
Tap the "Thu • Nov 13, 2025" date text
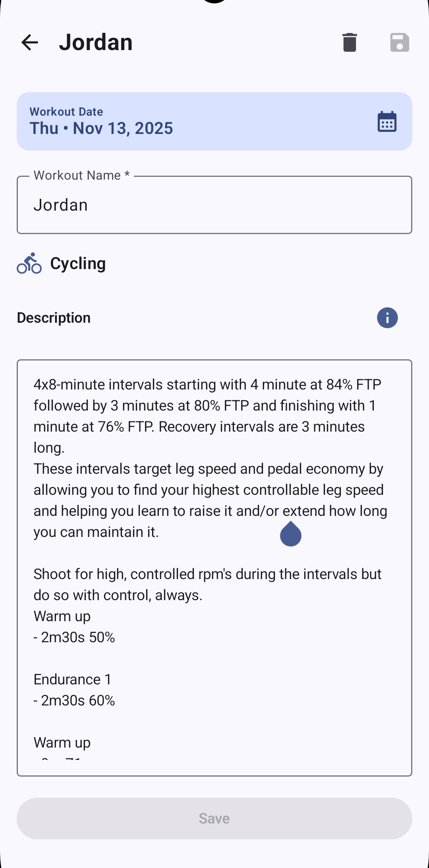point(101,128)
